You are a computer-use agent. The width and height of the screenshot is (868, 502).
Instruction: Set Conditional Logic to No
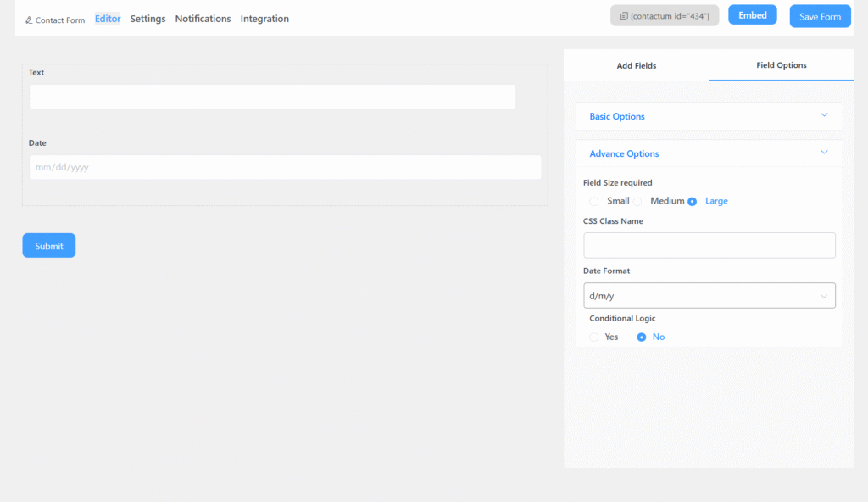[x=642, y=337]
